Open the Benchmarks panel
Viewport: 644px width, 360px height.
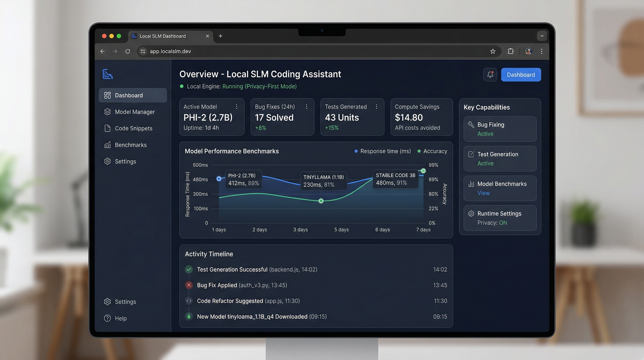(131, 145)
